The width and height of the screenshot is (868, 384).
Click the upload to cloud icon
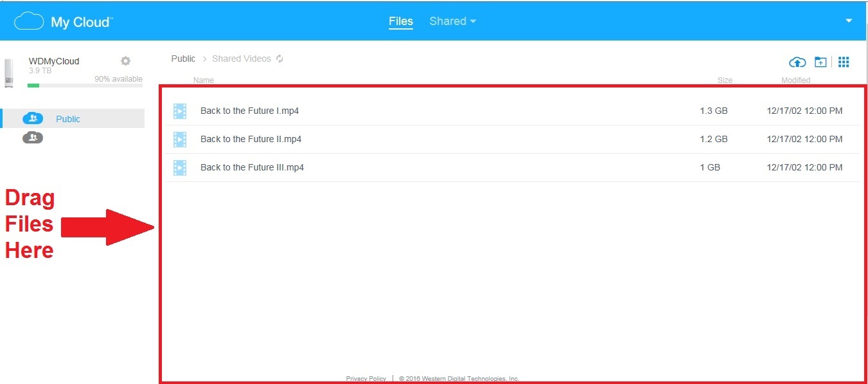tap(797, 62)
